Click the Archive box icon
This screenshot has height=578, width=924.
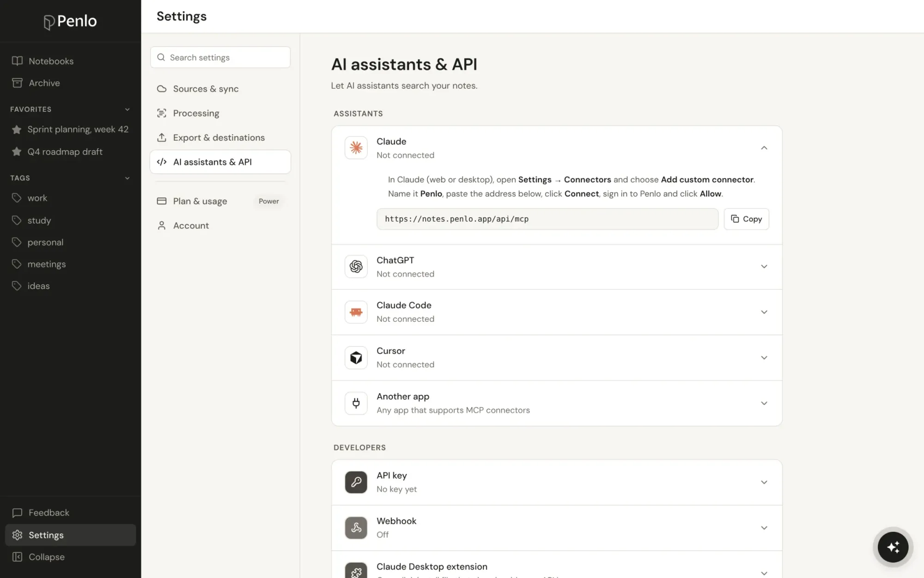click(17, 83)
